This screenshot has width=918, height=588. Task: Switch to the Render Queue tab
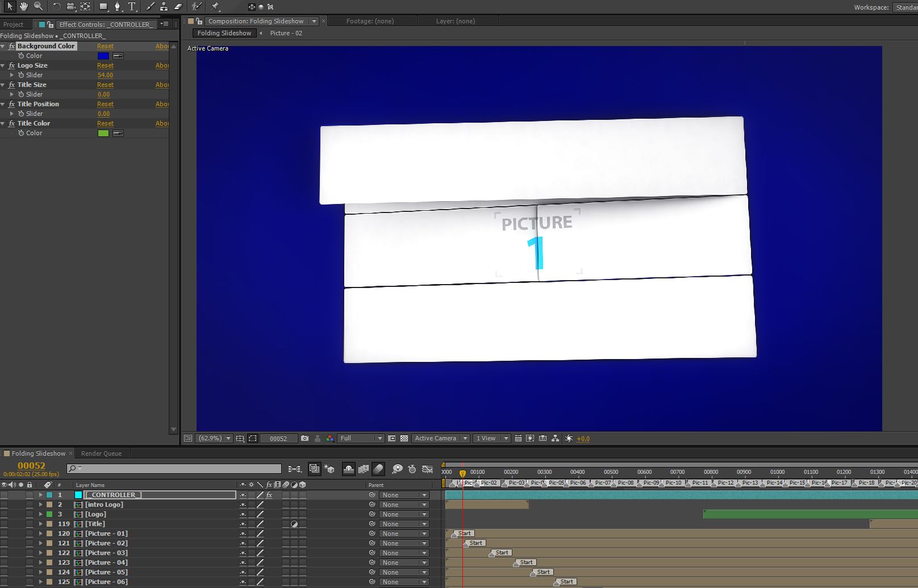coord(101,453)
